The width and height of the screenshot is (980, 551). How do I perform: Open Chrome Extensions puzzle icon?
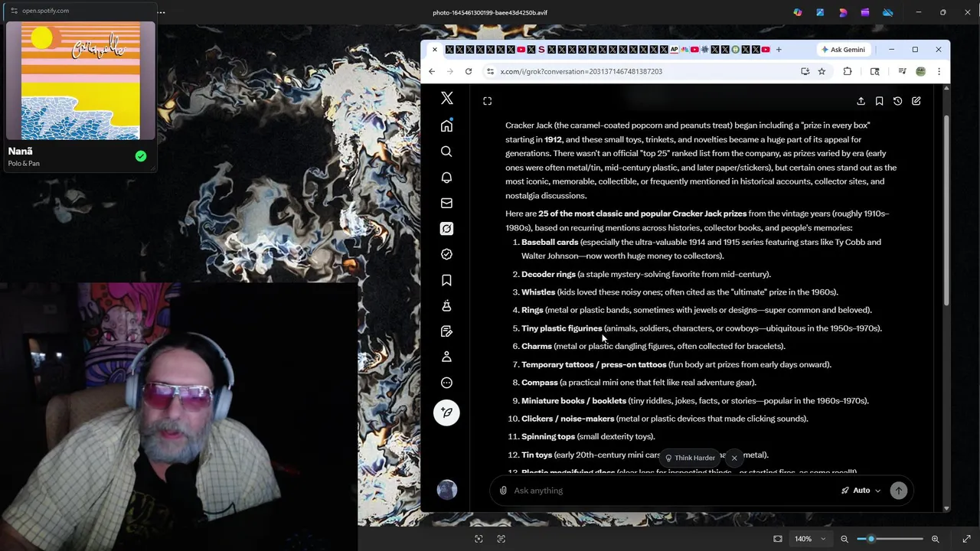(848, 71)
